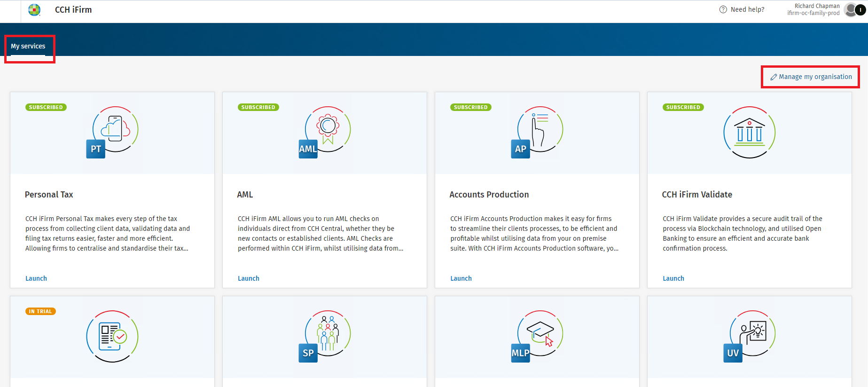
Task: Launch CCH iFirm Validate
Action: pyautogui.click(x=673, y=278)
